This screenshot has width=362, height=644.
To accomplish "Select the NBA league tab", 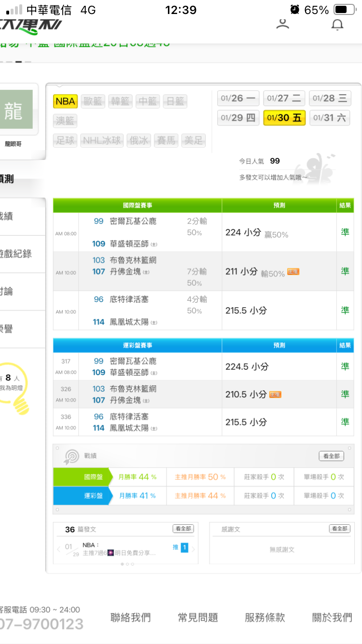I will pos(65,101).
